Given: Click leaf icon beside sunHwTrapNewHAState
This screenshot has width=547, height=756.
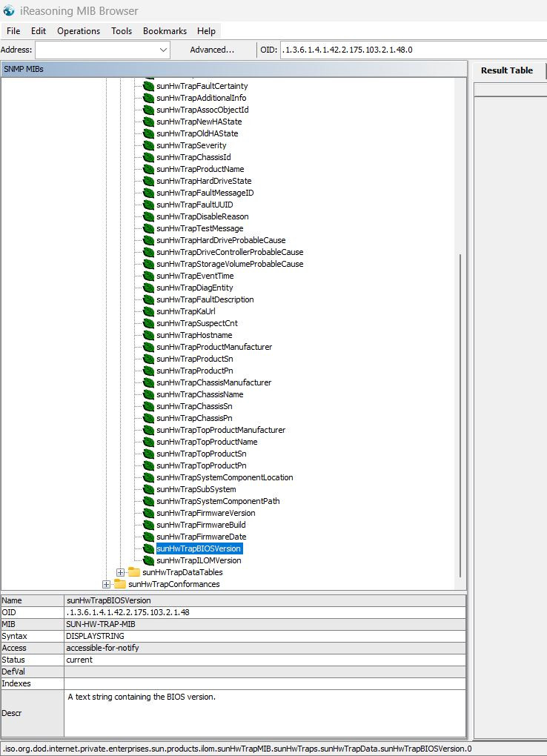Looking at the screenshot, I should (x=148, y=122).
